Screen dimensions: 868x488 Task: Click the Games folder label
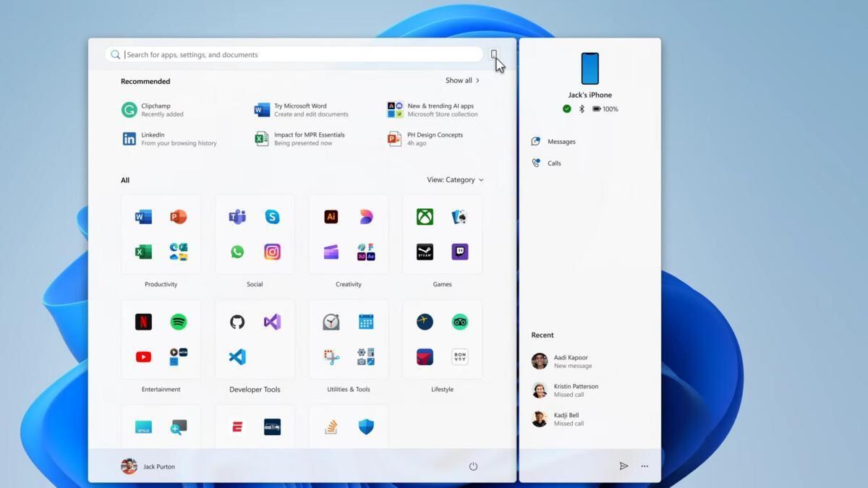click(442, 284)
